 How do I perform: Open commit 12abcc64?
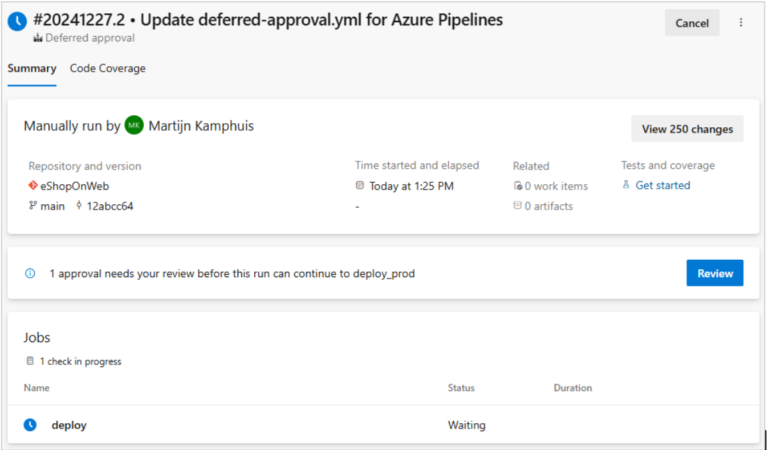pos(110,206)
